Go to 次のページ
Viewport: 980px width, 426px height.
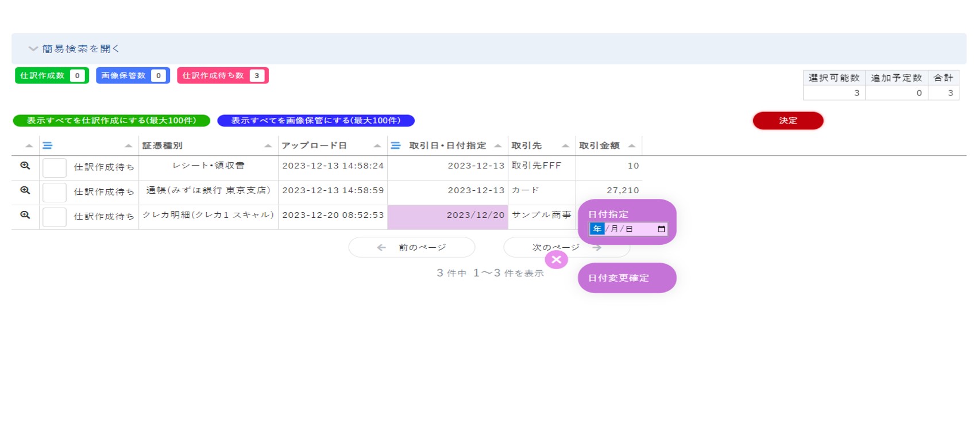(x=567, y=247)
